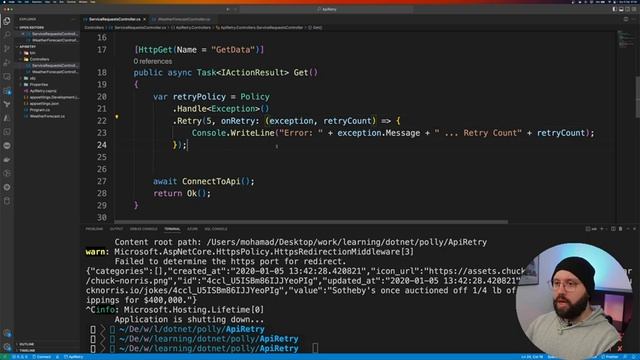Screen dimensions: 640x360
Task: Click the Get breadcrumb segment
Action: [316, 27]
